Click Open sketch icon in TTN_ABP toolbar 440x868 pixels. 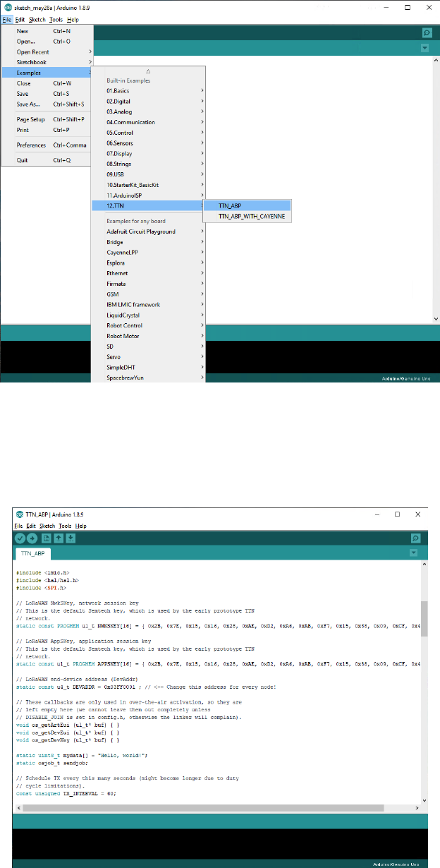coord(59,538)
